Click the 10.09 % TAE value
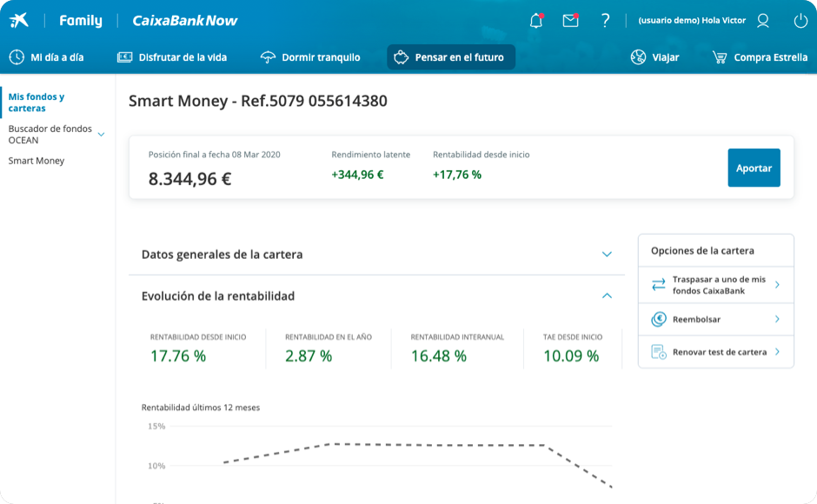The image size is (817, 504). click(x=571, y=356)
